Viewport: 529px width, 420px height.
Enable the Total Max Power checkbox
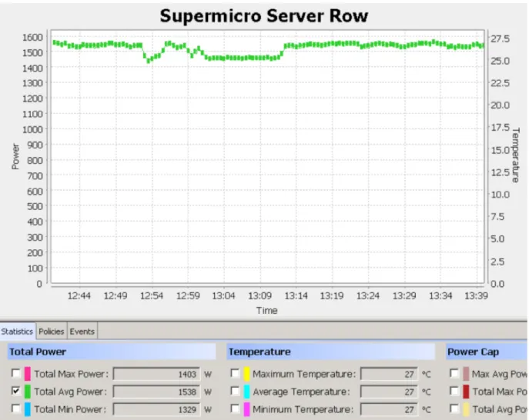tap(16, 373)
